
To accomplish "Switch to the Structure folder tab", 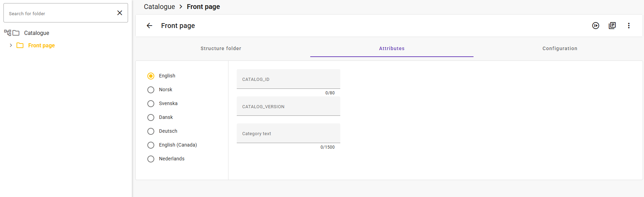I will [x=221, y=48].
